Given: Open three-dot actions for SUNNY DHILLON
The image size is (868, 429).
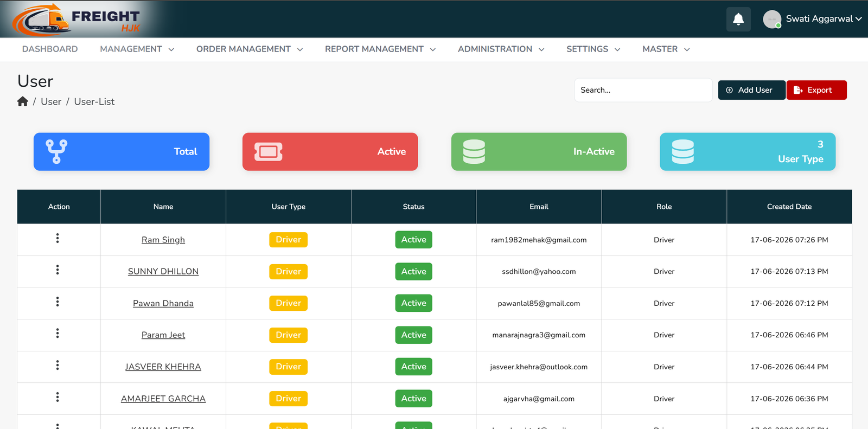Looking at the screenshot, I should 58,270.
